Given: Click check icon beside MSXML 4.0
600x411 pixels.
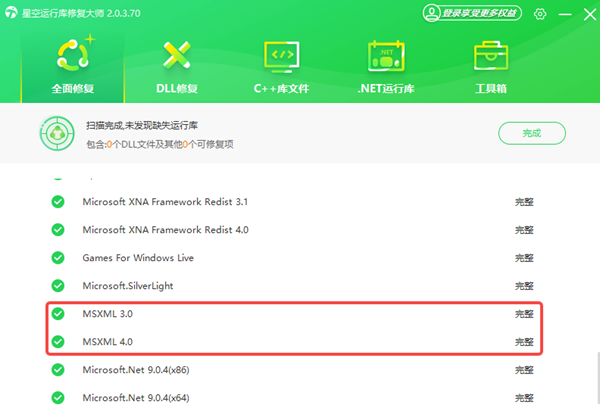Looking at the screenshot, I should pos(58,342).
